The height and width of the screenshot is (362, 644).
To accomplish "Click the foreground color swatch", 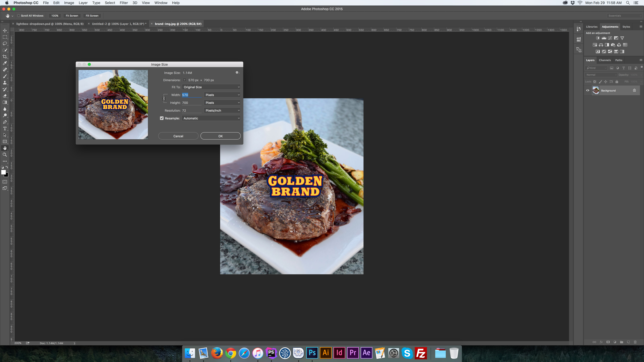I will [3, 172].
